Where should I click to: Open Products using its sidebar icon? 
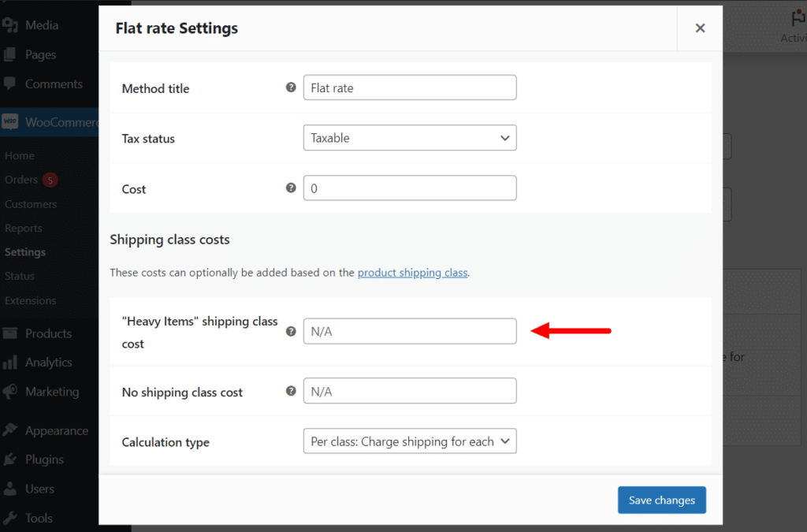[11, 333]
